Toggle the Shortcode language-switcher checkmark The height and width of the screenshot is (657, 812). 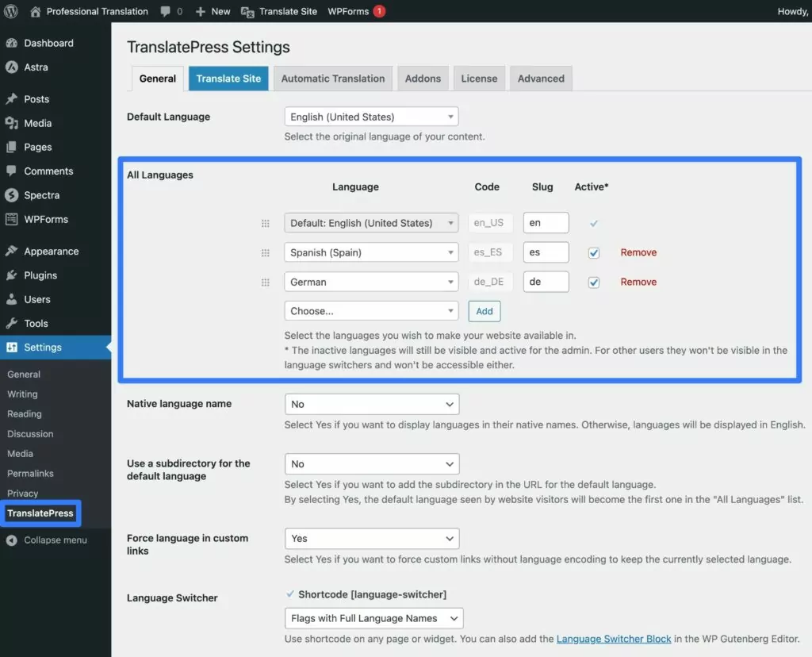point(290,594)
